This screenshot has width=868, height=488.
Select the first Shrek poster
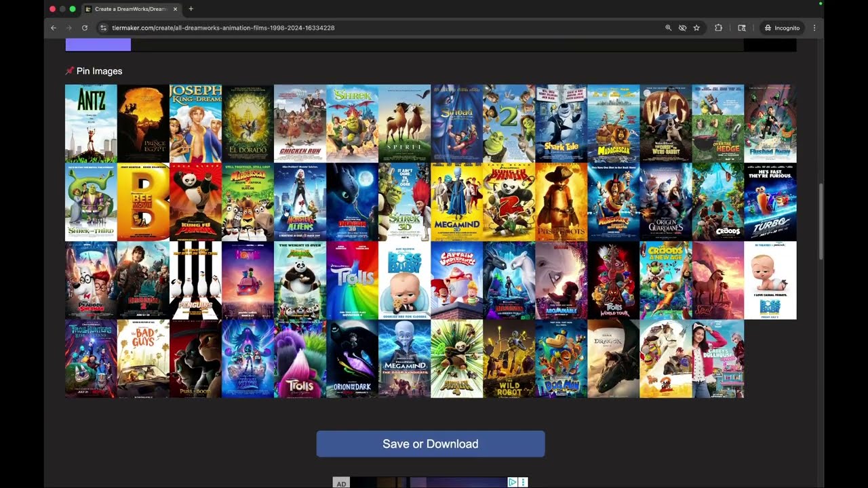[352, 123]
